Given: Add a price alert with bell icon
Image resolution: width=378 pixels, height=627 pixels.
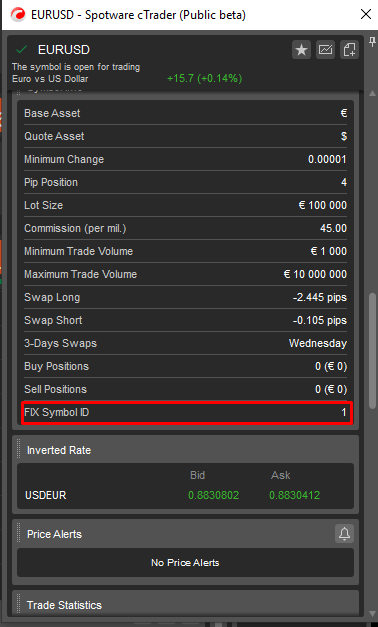Looking at the screenshot, I should 344,533.
